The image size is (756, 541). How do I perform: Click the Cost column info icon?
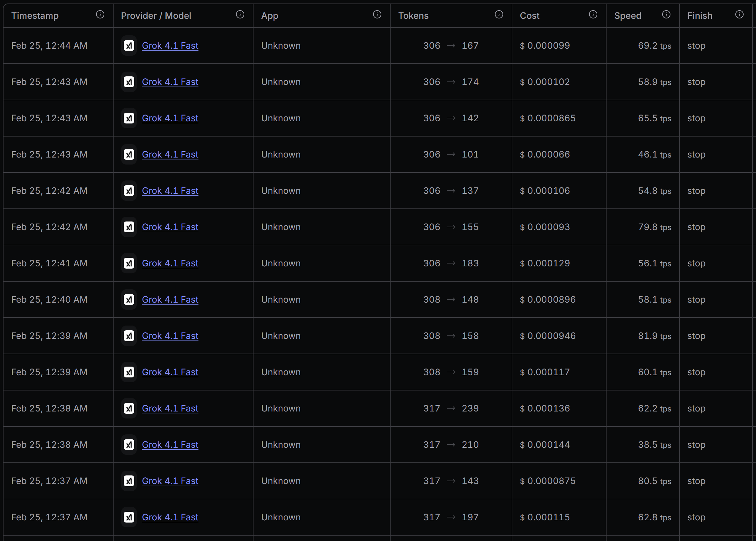click(x=593, y=14)
